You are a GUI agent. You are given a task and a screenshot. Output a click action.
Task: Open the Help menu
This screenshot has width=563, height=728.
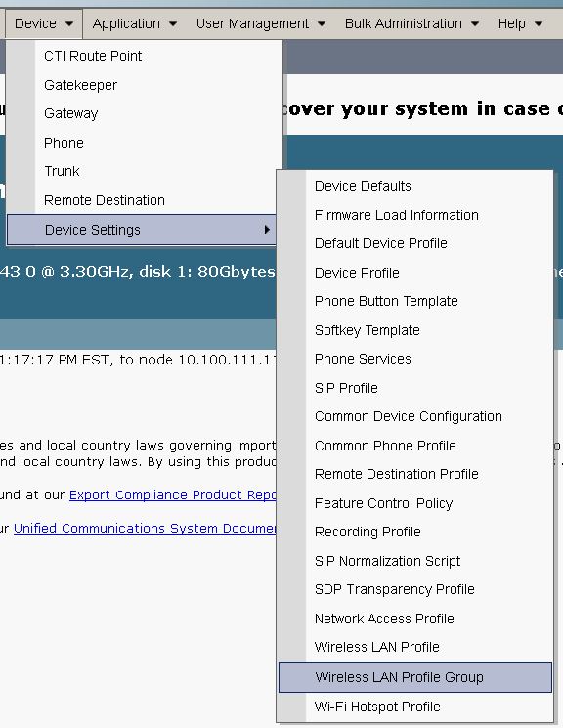coord(520,23)
